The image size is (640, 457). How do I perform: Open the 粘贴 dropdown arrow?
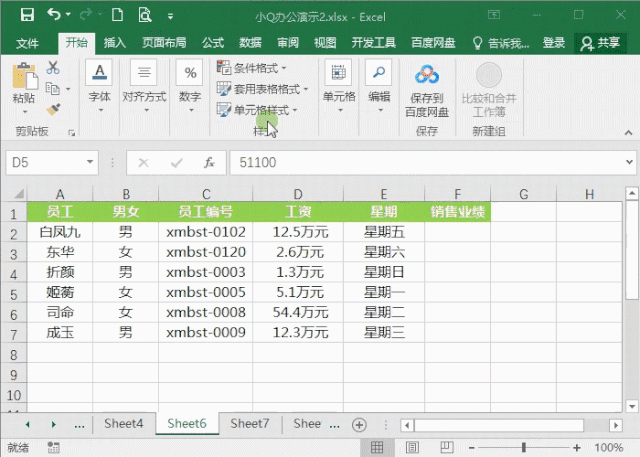[24, 111]
